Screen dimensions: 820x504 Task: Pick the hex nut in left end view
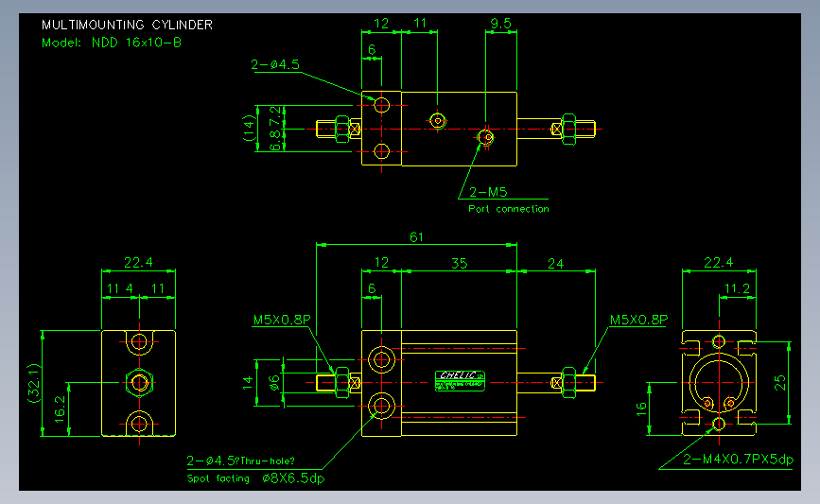(139, 383)
